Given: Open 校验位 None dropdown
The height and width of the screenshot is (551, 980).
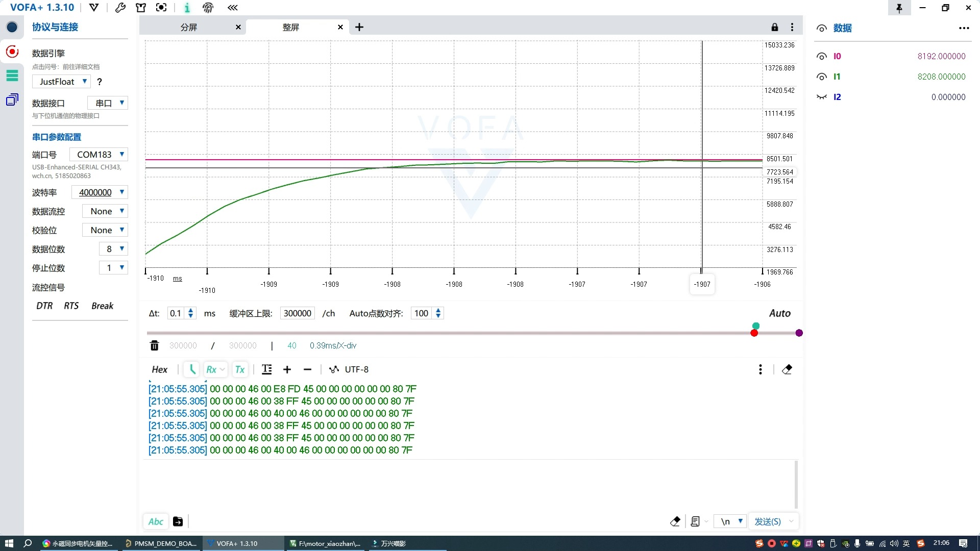Looking at the screenshot, I should [105, 230].
